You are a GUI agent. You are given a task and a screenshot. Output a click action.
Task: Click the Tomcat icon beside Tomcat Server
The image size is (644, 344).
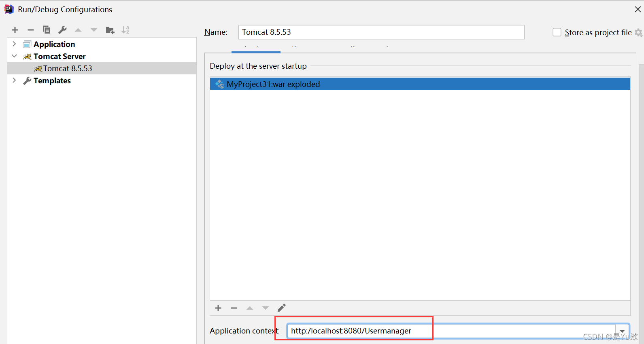27,56
